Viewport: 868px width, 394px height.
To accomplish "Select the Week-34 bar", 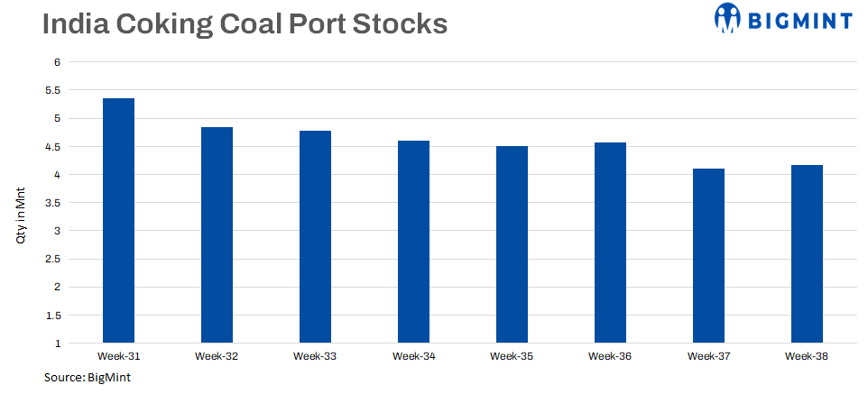I will (x=413, y=242).
